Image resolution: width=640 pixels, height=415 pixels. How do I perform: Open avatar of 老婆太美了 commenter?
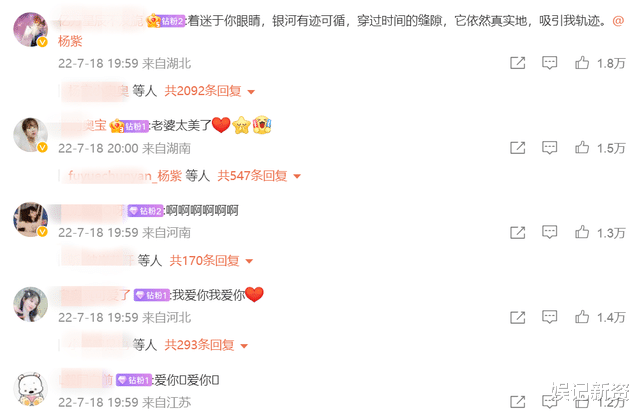[x=31, y=135]
